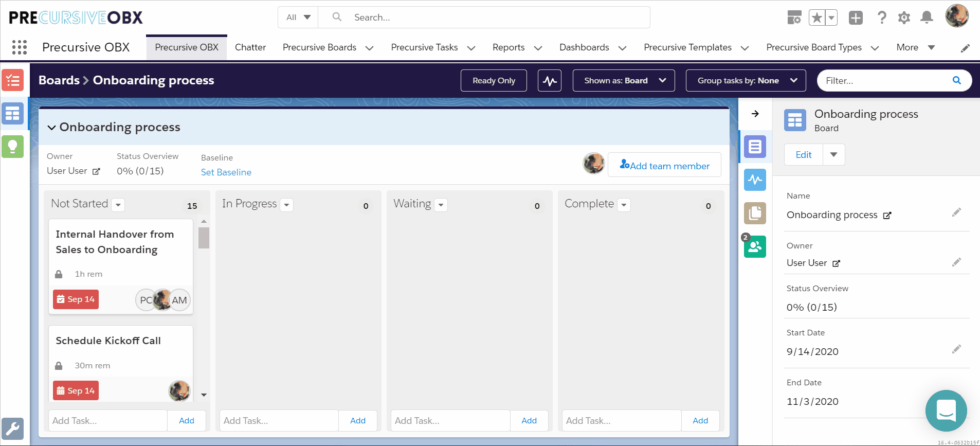The image size is (980, 446).
Task: Click the Global Actions plus icon
Action: coord(856,17)
